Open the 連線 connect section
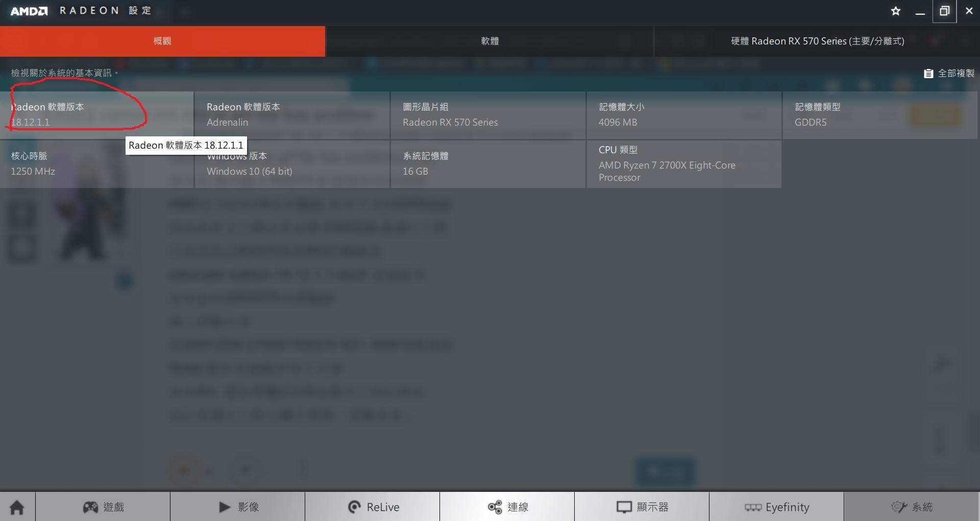980x521 pixels. pos(507,507)
